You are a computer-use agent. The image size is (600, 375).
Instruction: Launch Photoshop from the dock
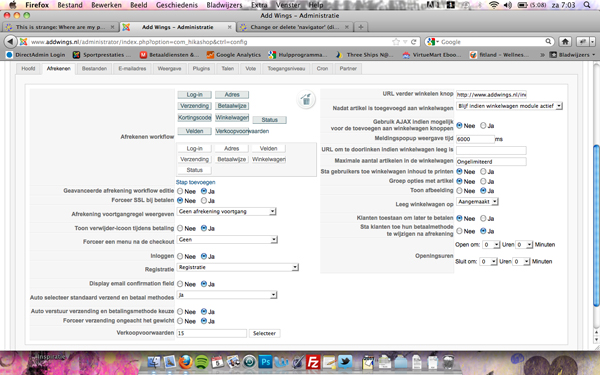[x=265, y=362]
